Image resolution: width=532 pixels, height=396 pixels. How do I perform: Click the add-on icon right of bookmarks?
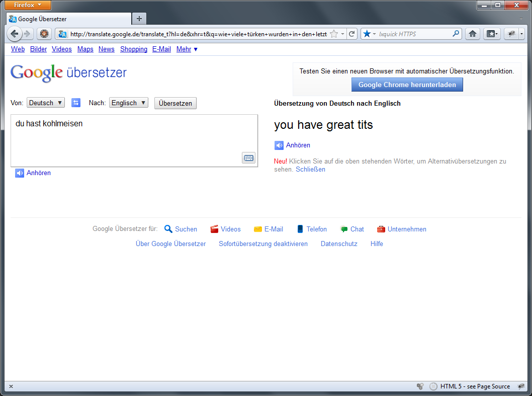[512, 34]
